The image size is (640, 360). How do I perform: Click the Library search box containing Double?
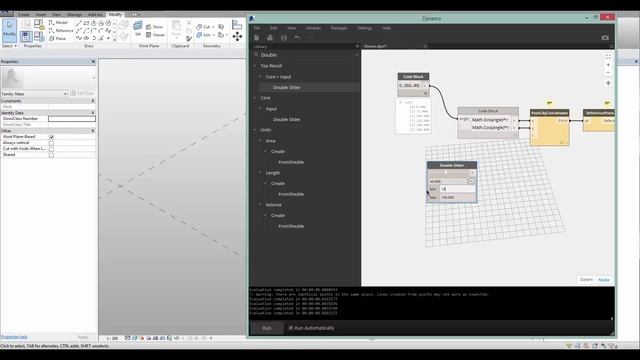click(x=307, y=55)
